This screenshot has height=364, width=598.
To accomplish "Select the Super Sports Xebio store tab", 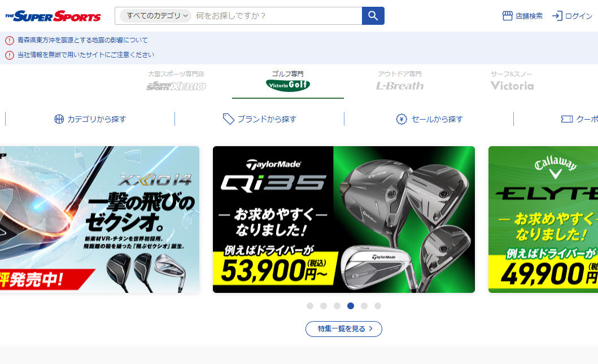I will tap(176, 81).
